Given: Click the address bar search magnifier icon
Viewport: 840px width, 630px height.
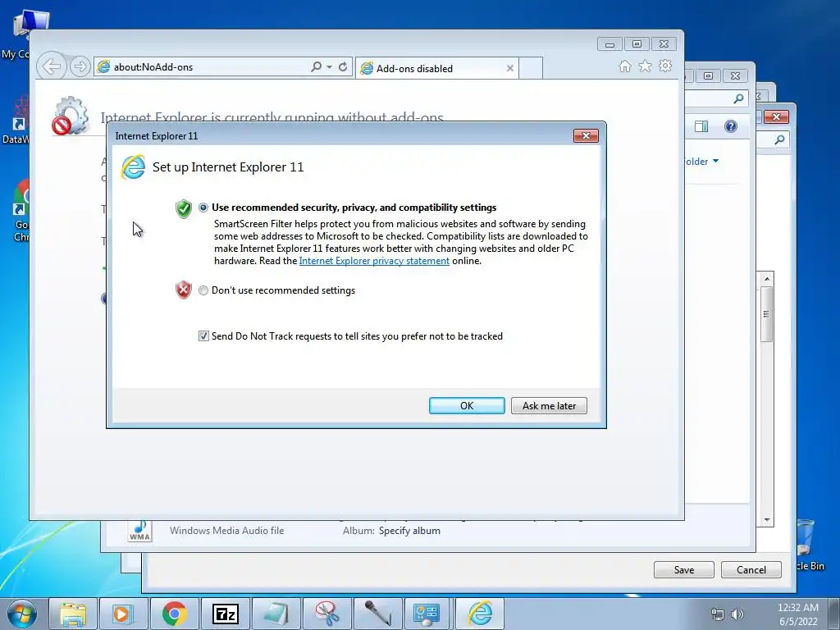Looking at the screenshot, I should 316,66.
